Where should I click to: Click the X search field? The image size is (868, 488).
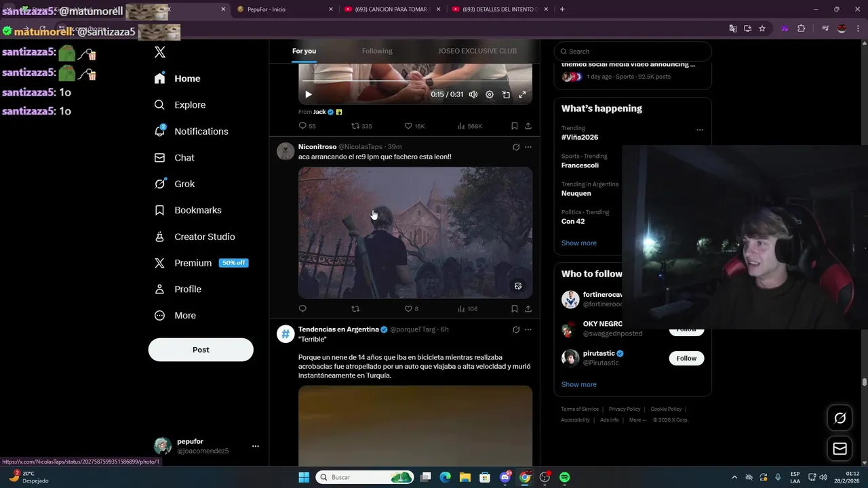(633, 52)
